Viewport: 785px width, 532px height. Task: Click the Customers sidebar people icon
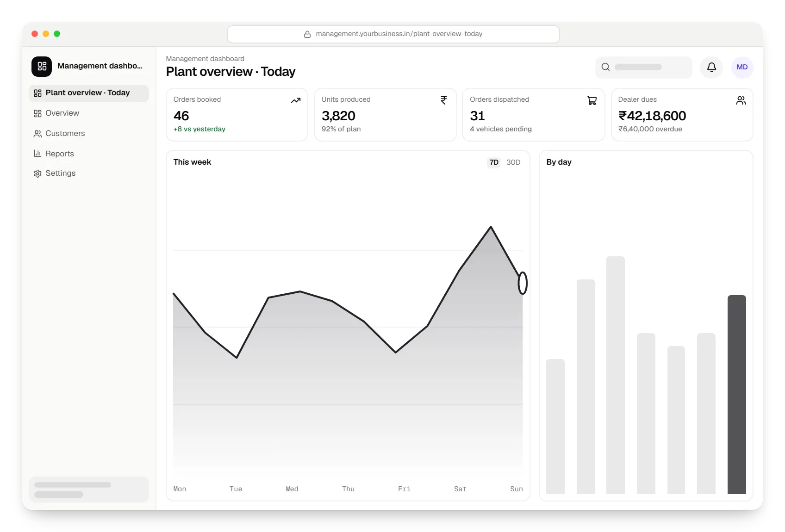[x=37, y=134]
